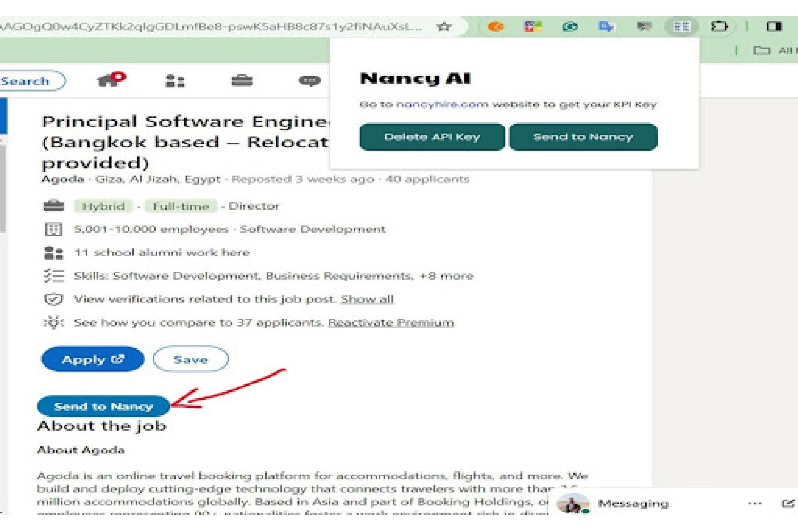Select the Full-time job tag
Screen dimensions: 798x532
point(181,206)
